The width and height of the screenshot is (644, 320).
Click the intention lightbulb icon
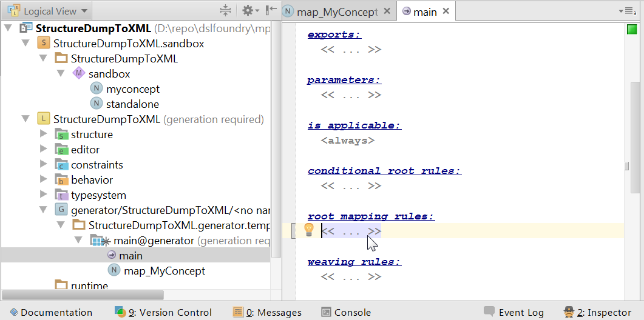pos(309,230)
